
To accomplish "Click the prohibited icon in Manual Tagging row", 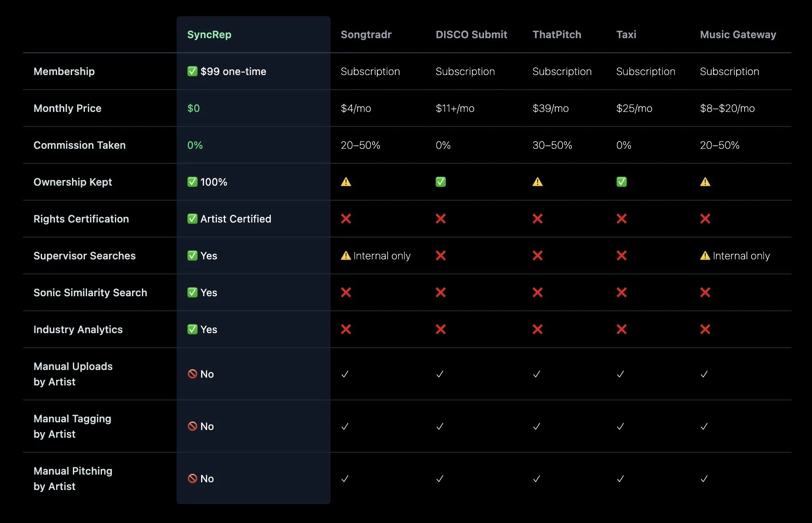I will tap(192, 426).
